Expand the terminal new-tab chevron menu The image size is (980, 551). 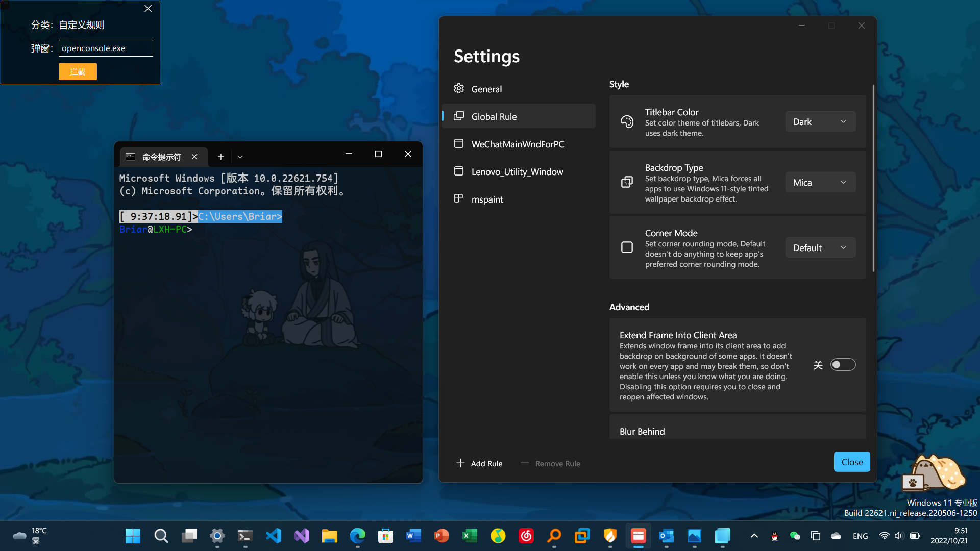point(240,156)
